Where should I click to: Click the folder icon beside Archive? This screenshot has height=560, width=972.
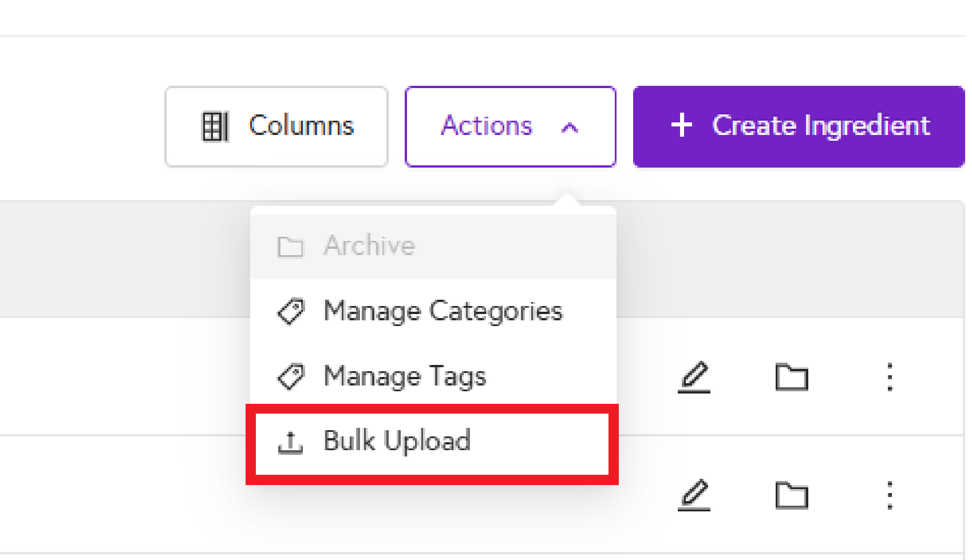tap(290, 247)
